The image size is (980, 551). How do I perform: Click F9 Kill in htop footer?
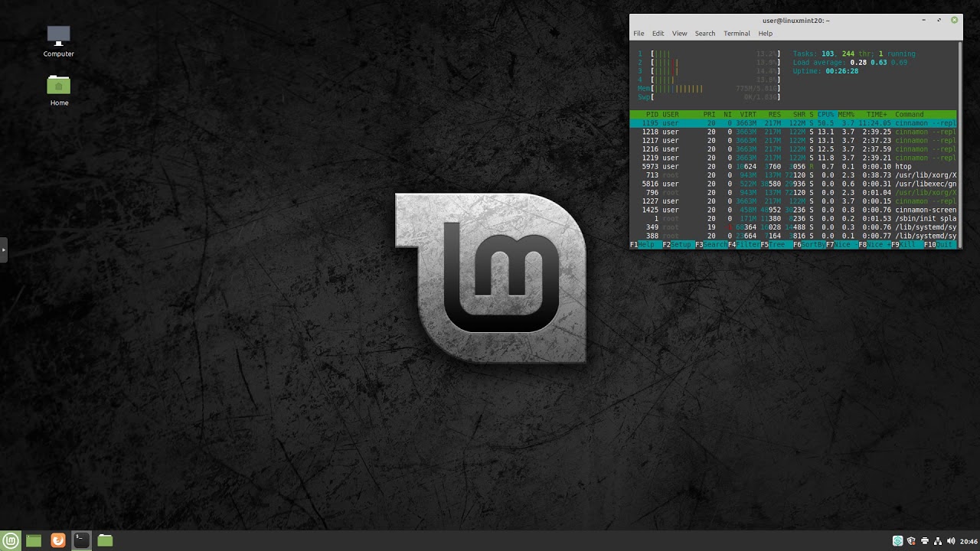click(x=907, y=245)
